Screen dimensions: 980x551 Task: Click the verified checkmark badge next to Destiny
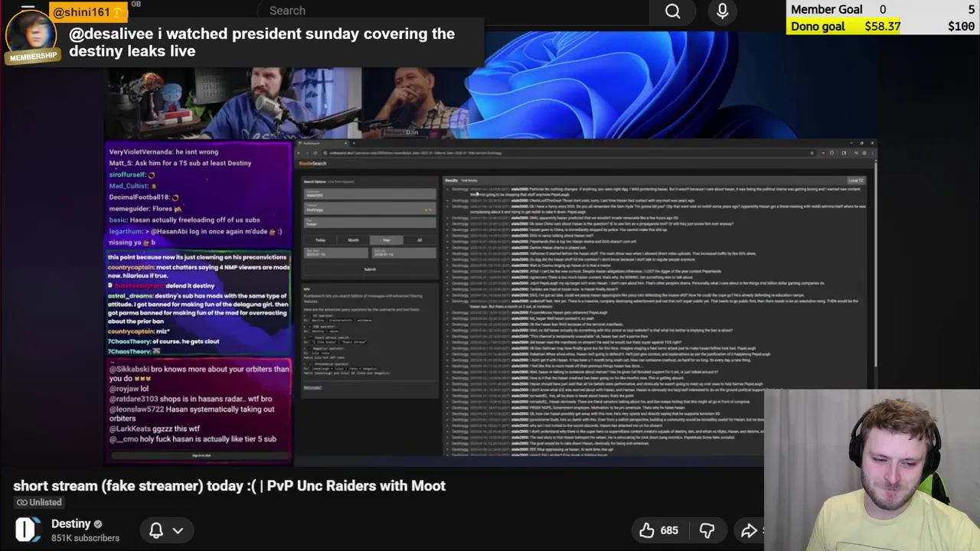coord(97,524)
